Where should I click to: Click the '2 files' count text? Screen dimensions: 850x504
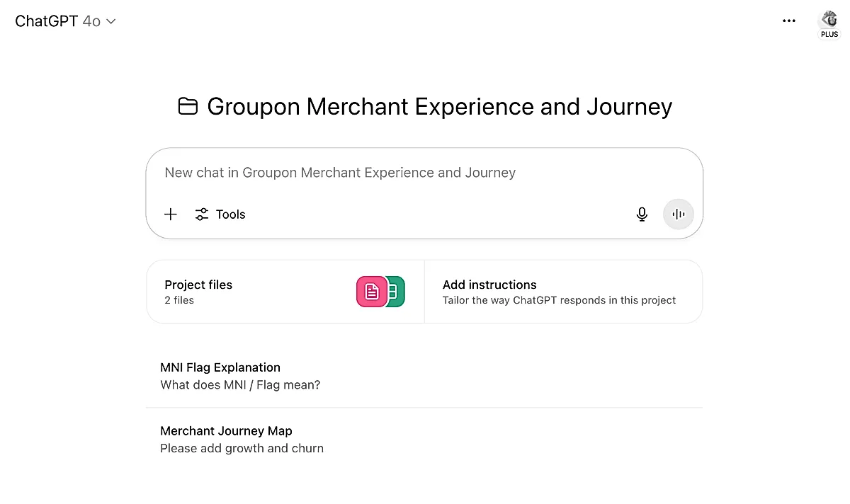click(x=179, y=300)
